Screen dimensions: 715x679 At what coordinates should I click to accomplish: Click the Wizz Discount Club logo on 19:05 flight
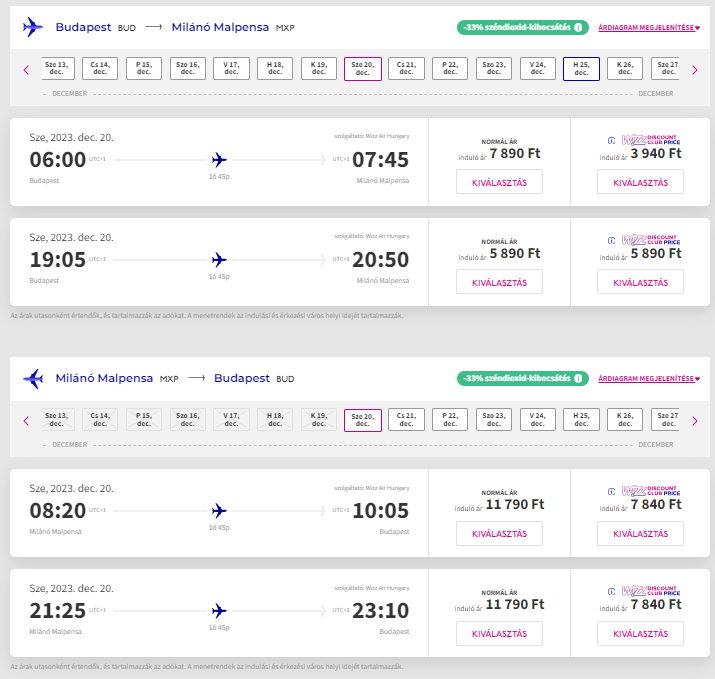coord(651,240)
